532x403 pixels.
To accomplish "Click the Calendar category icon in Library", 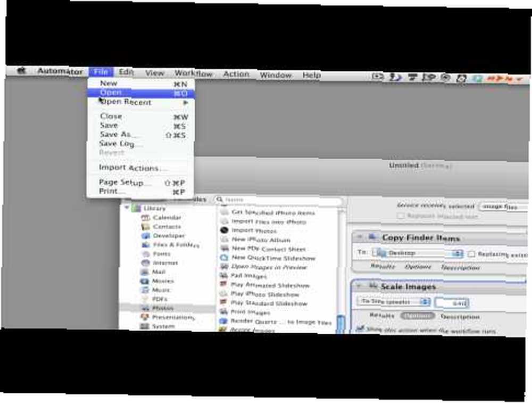I will point(145,217).
